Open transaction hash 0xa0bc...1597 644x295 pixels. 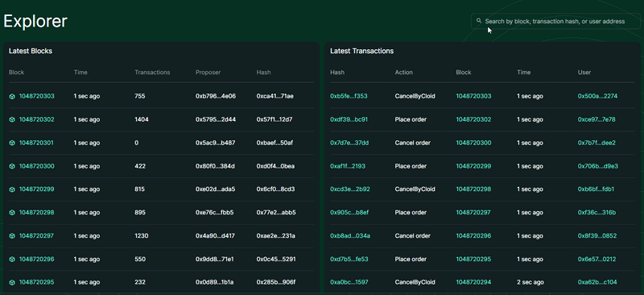click(349, 283)
